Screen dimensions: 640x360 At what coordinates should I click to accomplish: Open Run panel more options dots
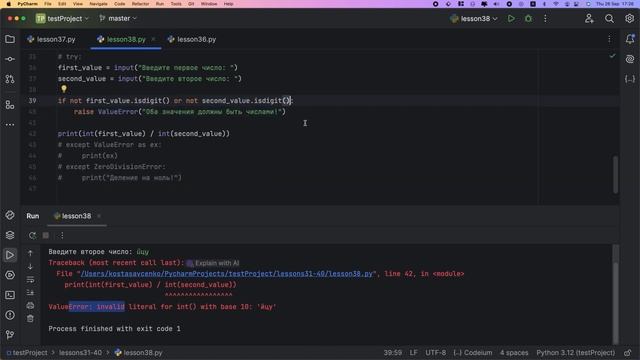point(61,236)
